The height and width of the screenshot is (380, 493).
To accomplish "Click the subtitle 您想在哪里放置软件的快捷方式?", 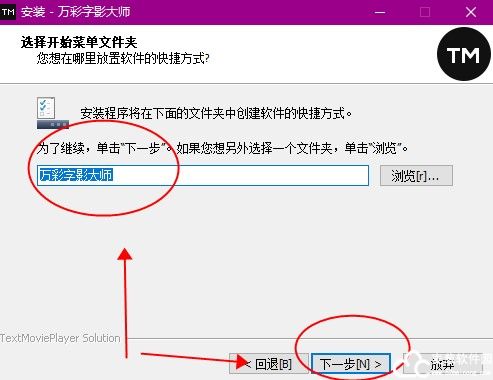I will (x=123, y=59).
